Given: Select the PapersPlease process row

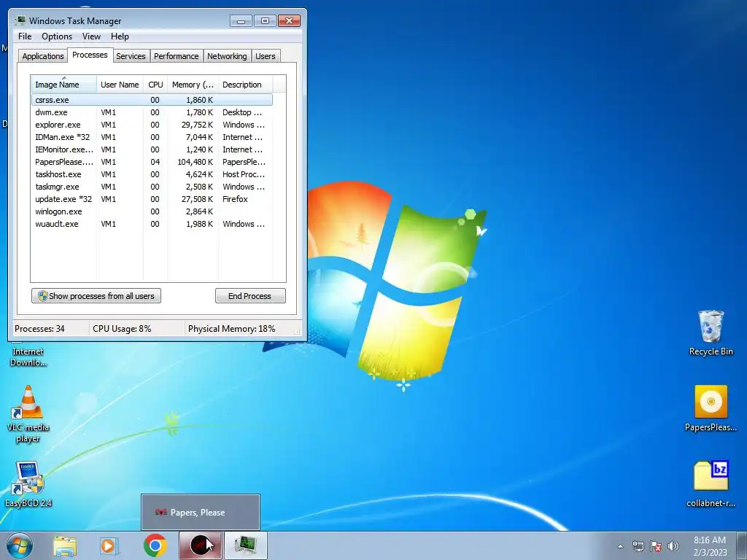Looking at the screenshot, I should [x=152, y=162].
